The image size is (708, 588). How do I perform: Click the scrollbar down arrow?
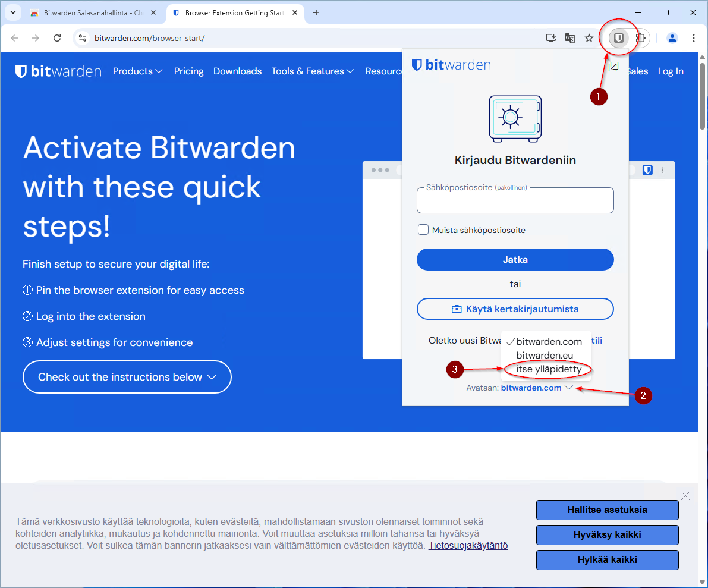point(702,582)
